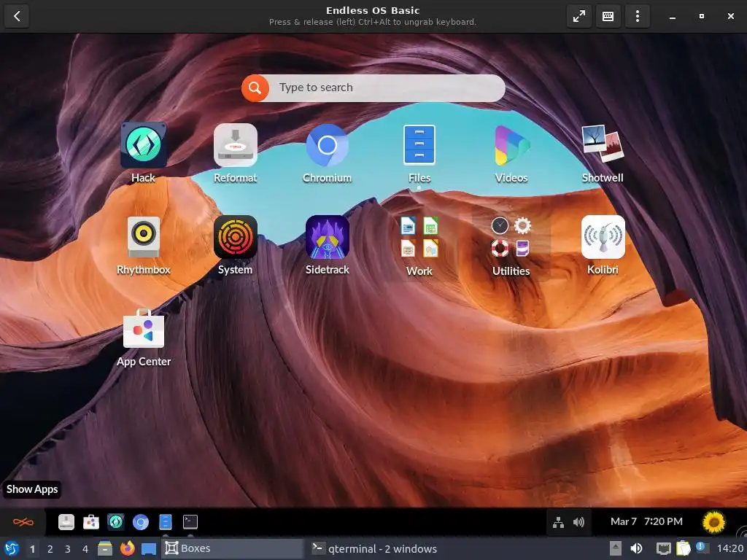Screen dimensions: 747x560
Task: Launch Rhythmbox music player
Action: click(144, 237)
